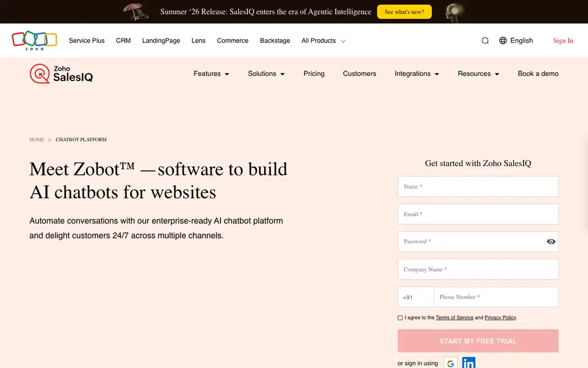
Task: Open CRM in the top navigation
Action: (x=123, y=41)
